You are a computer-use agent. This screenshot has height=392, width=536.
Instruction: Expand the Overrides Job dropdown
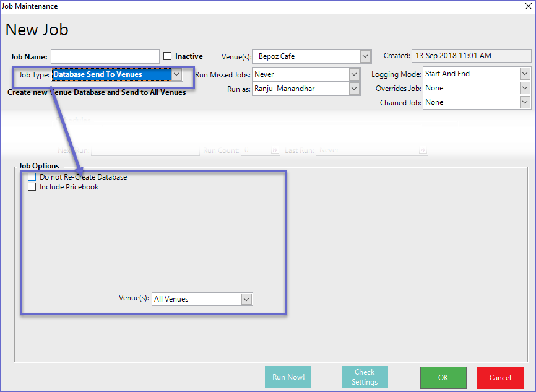tap(525, 88)
